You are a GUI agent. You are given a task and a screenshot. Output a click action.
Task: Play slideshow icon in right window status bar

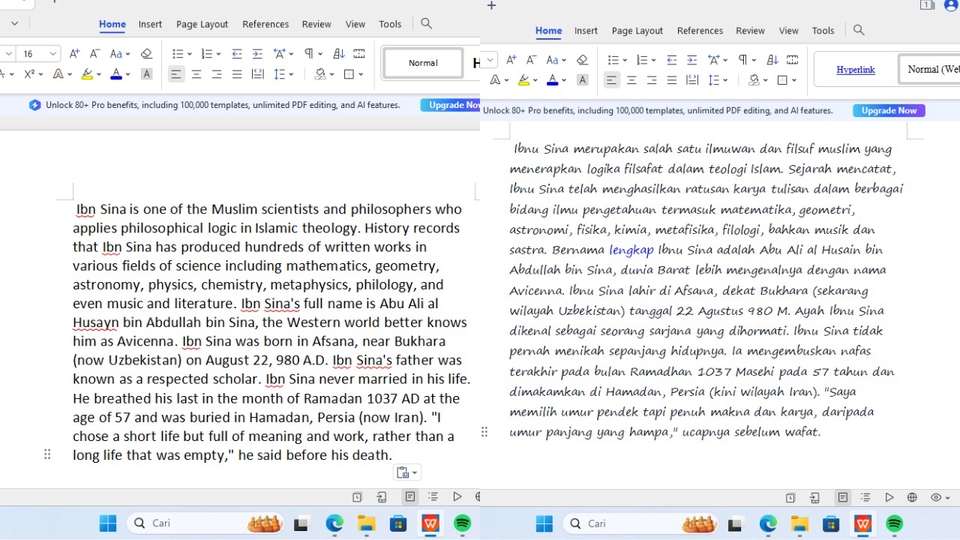[889, 497]
